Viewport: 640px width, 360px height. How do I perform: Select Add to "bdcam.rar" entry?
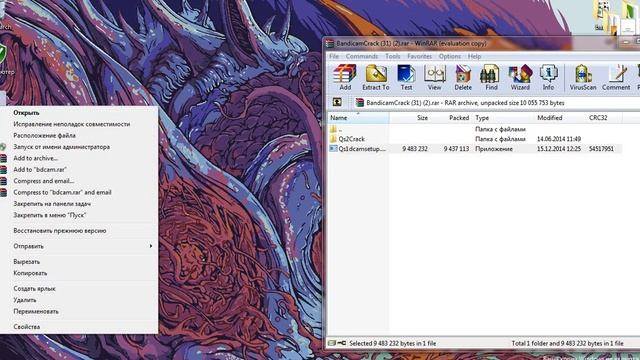tap(79, 169)
